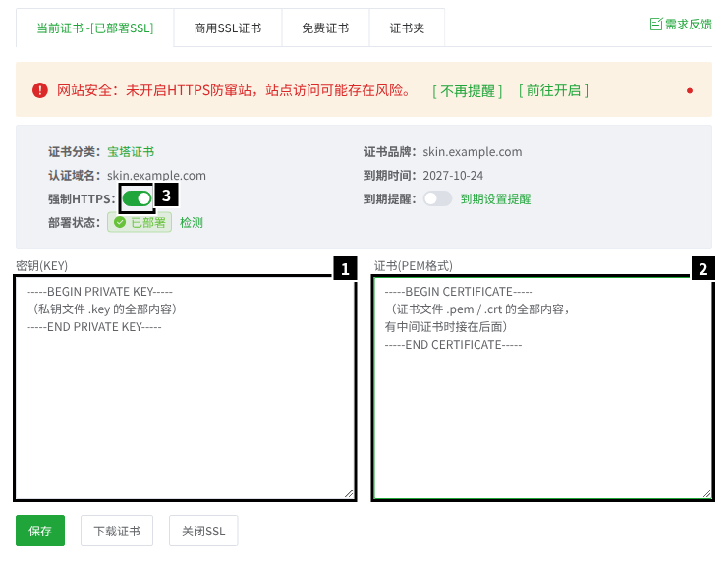728x561 pixels.
Task: Click the expiry date 2027-10-24
Action: click(453, 176)
